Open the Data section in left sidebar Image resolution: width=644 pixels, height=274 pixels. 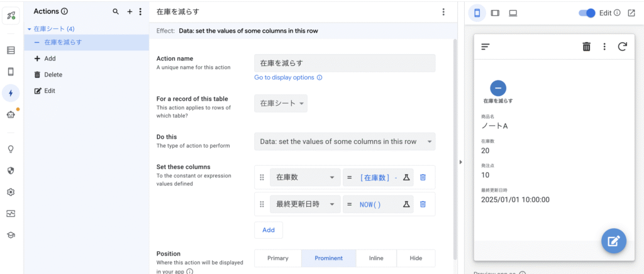(11, 50)
